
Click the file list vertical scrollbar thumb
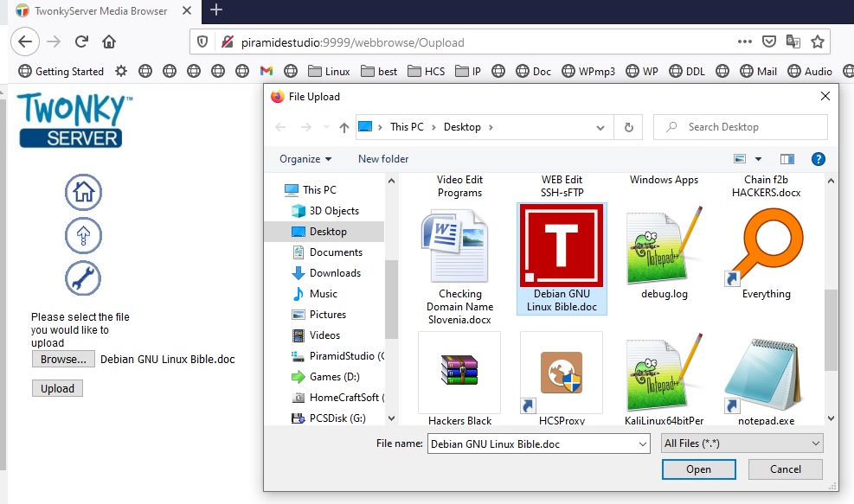[x=831, y=330]
